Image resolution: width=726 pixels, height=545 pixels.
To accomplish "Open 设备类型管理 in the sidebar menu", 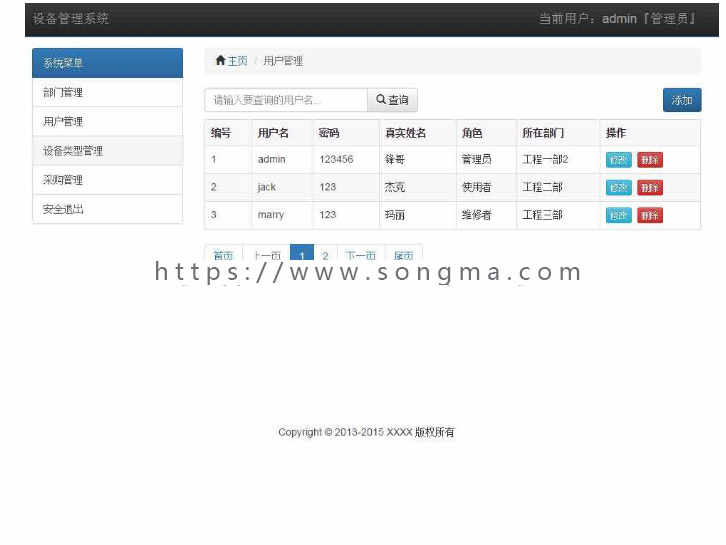I will point(107,150).
